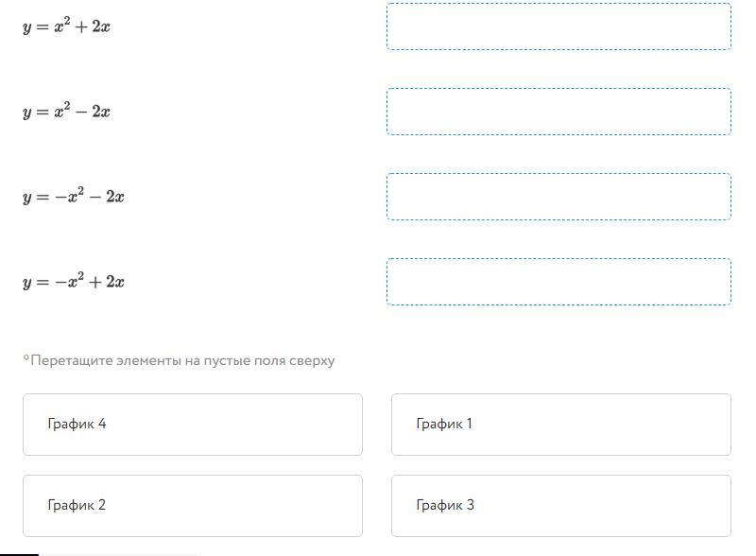Image resolution: width=756 pixels, height=556 pixels.
Task: Click the 'График 2' label text
Action: 77,505
